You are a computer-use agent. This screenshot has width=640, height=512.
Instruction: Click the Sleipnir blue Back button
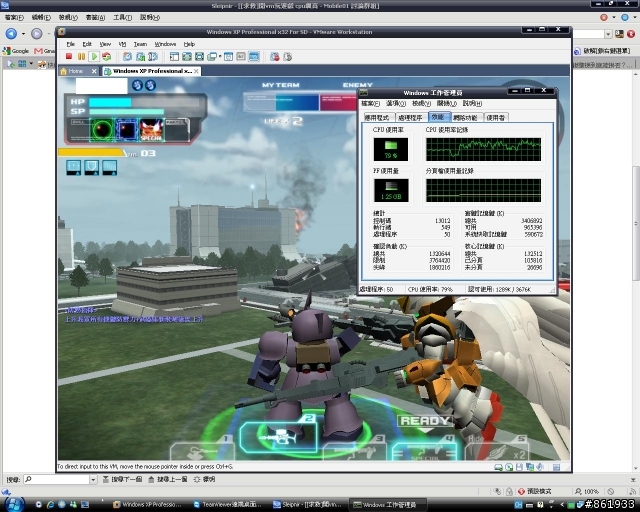click(11, 33)
